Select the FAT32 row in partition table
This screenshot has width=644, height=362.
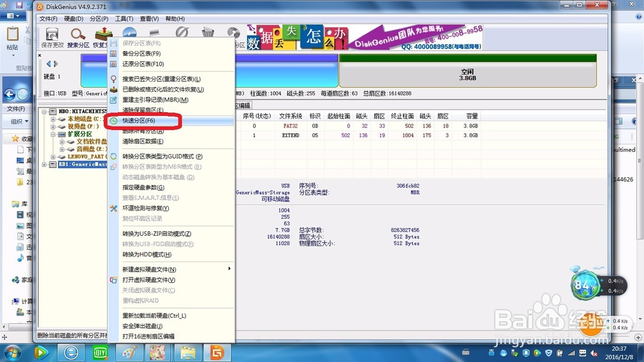point(359,126)
